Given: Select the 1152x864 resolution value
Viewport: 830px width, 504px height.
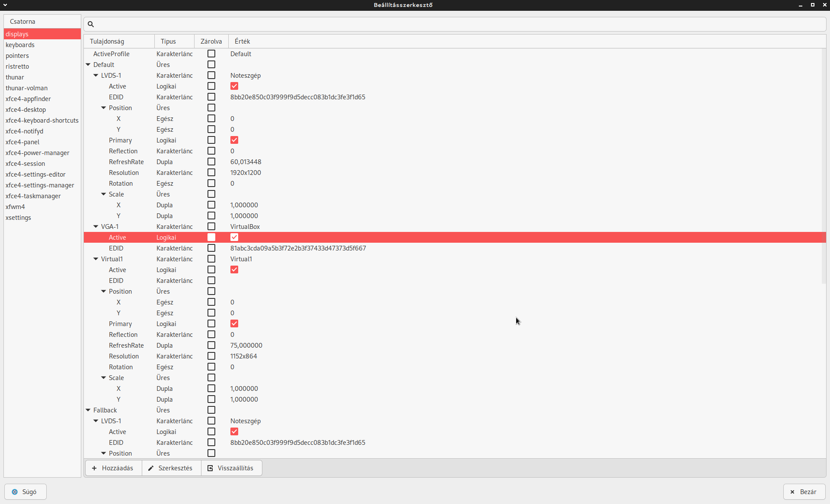Looking at the screenshot, I should coord(243,356).
